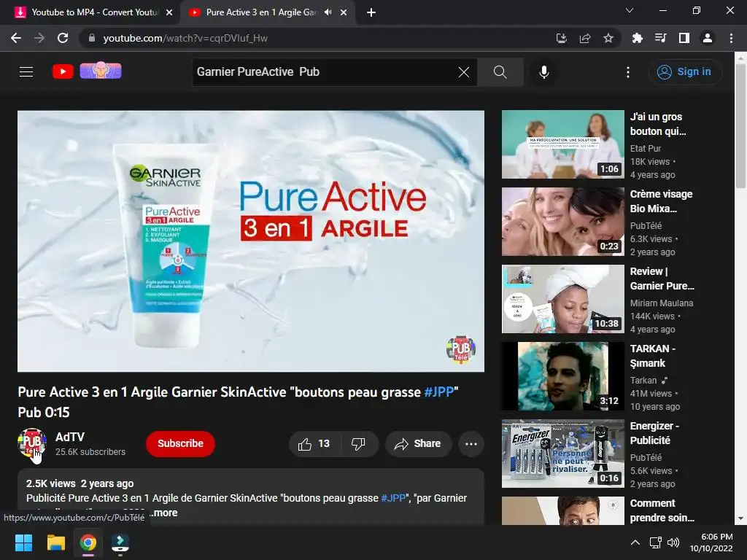Viewport: 747px width, 560px height.
Task: Click the YouTube logo home icon
Action: (x=63, y=72)
